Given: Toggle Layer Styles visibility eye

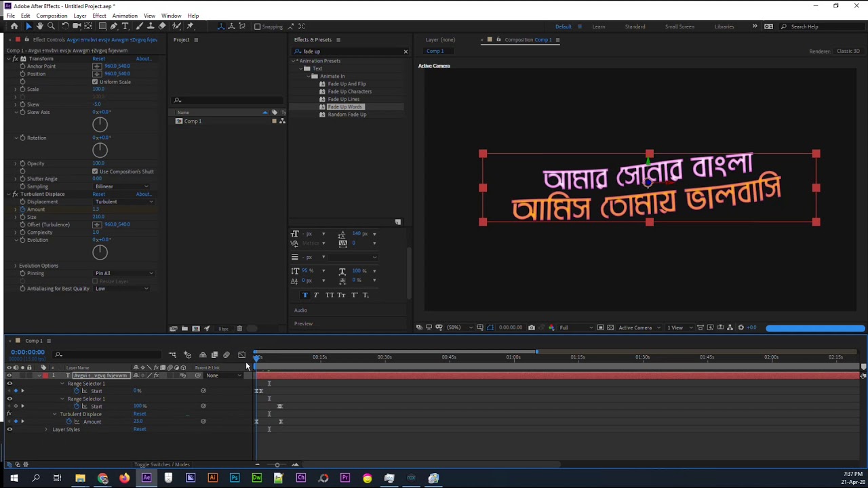Looking at the screenshot, I should tap(9, 429).
